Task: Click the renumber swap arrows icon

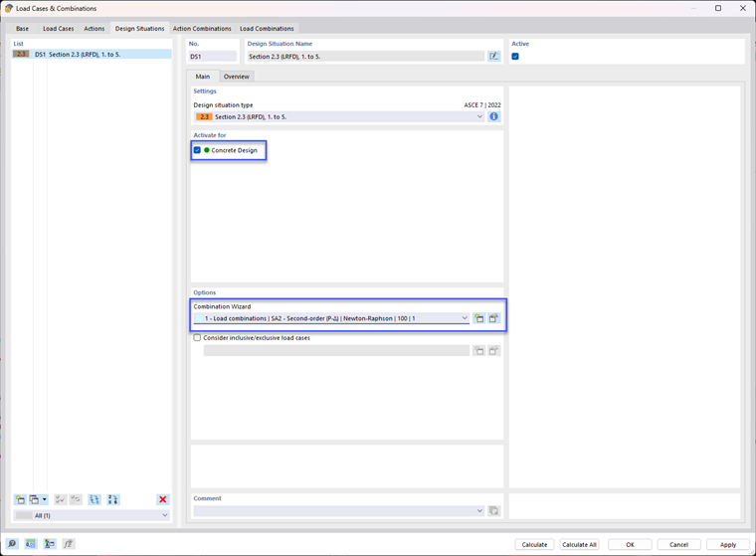Action: 94,499
